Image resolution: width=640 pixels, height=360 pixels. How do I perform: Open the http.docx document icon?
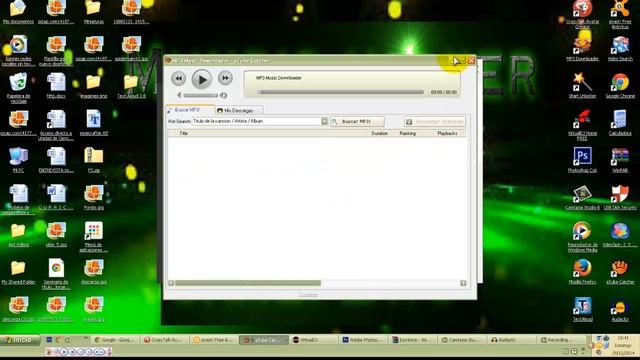56,85
